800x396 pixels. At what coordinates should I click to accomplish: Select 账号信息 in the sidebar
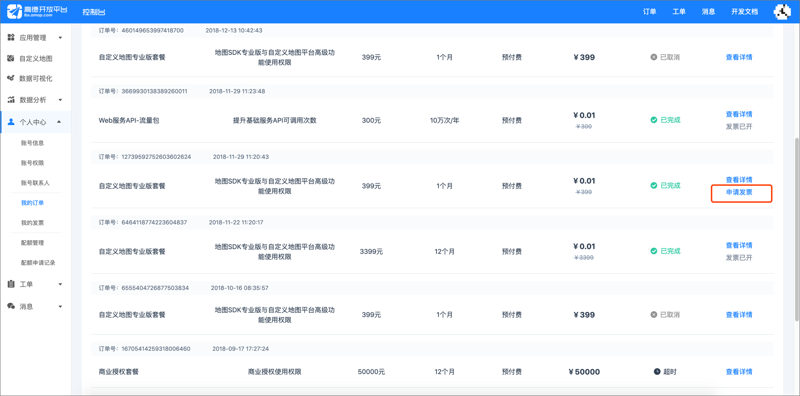(x=32, y=143)
